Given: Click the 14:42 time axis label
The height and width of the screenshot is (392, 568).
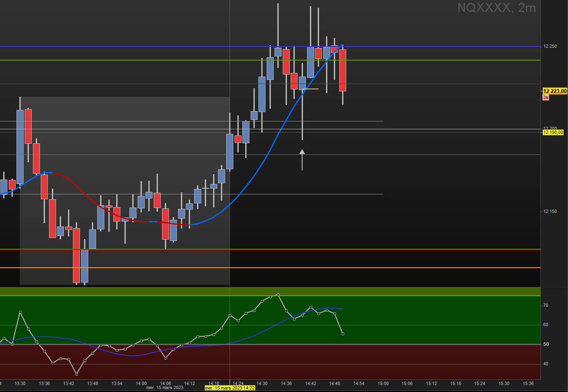Looking at the screenshot, I should (x=311, y=383).
